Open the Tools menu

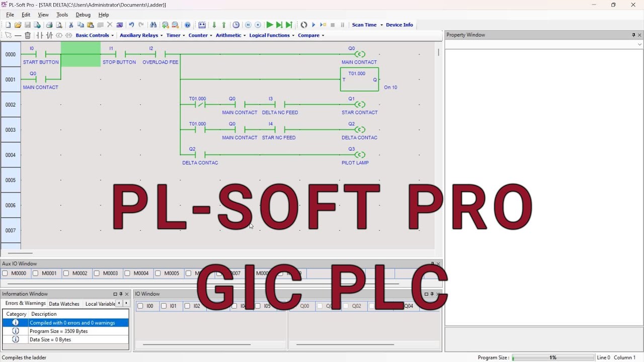[x=62, y=15]
